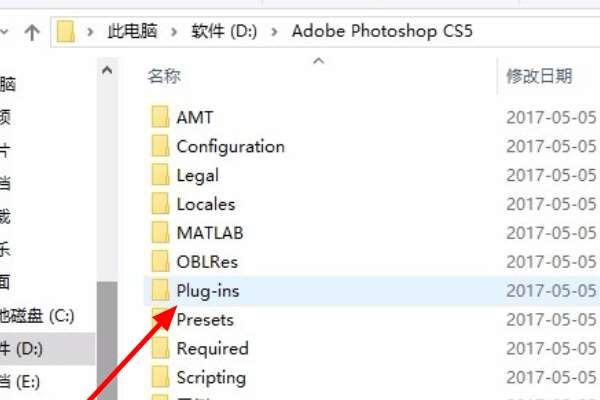This screenshot has width=600, height=400.
Task: Sort by the 修改日期 column header
Action: (539, 76)
